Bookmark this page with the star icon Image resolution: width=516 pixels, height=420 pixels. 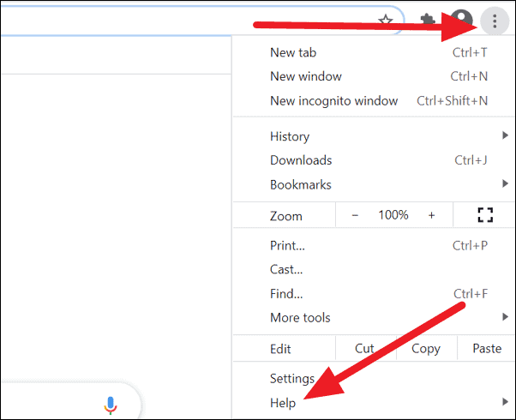(386, 21)
